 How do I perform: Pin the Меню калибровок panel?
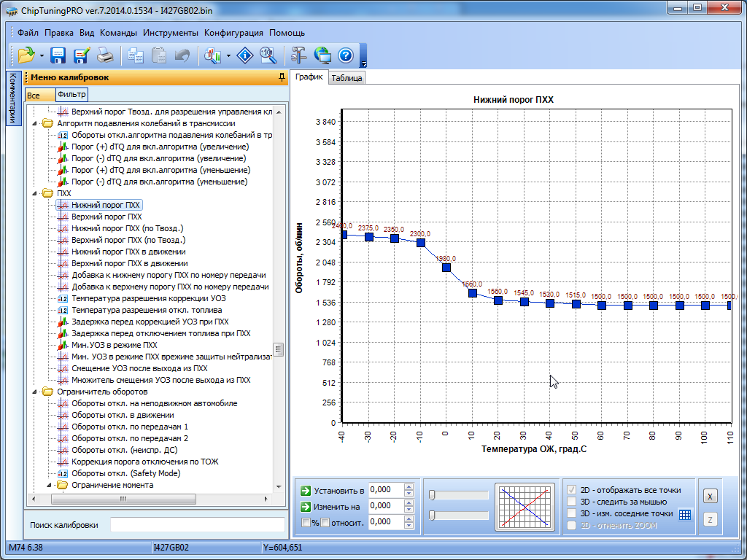click(x=282, y=77)
